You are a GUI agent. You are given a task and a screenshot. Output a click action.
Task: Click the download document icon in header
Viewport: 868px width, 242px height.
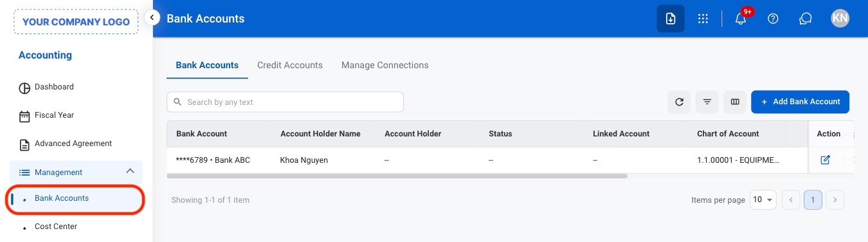click(671, 19)
